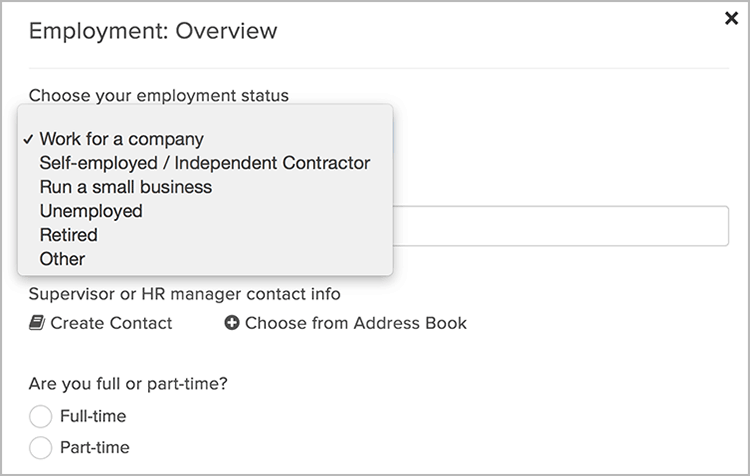Image resolution: width=750 pixels, height=476 pixels.
Task: Click the checkmark next to Work for a company
Action: pyautogui.click(x=28, y=139)
